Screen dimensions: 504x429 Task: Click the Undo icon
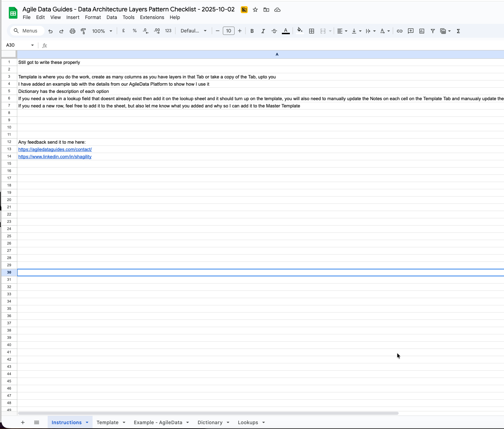tap(50, 31)
